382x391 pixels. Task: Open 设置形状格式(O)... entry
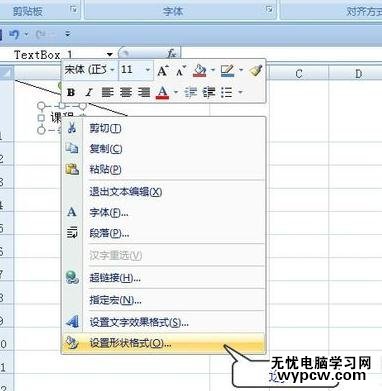coord(163,343)
